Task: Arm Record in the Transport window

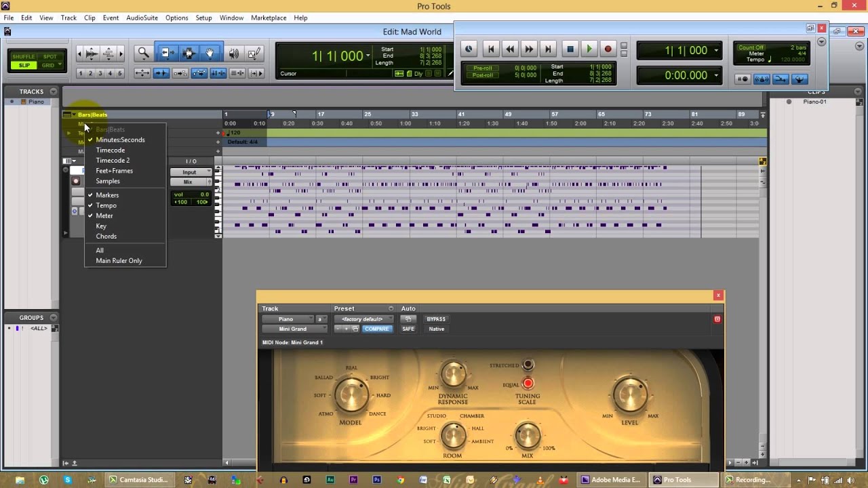Action: coord(608,49)
